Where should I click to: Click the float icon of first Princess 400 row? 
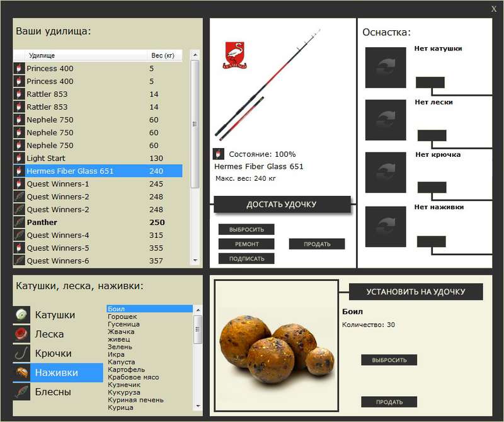(x=19, y=68)
